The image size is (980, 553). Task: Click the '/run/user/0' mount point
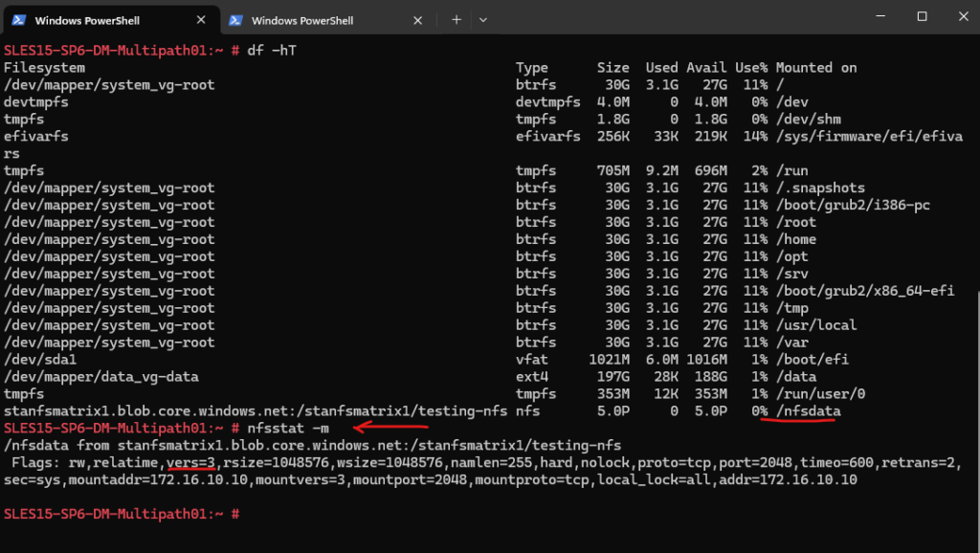820,393
